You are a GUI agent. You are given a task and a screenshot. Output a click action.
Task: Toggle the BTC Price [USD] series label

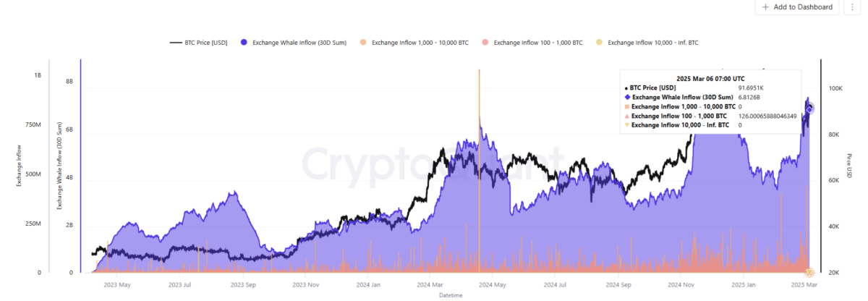[207, 43]
